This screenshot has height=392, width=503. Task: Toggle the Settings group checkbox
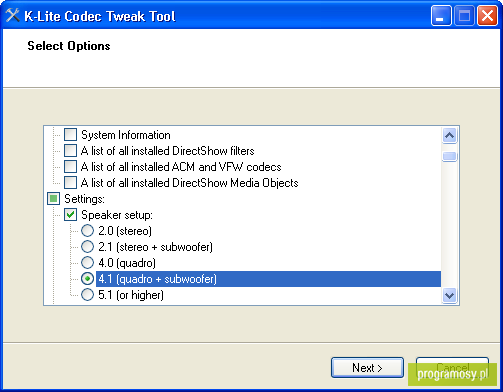click(x=53, y=199)
